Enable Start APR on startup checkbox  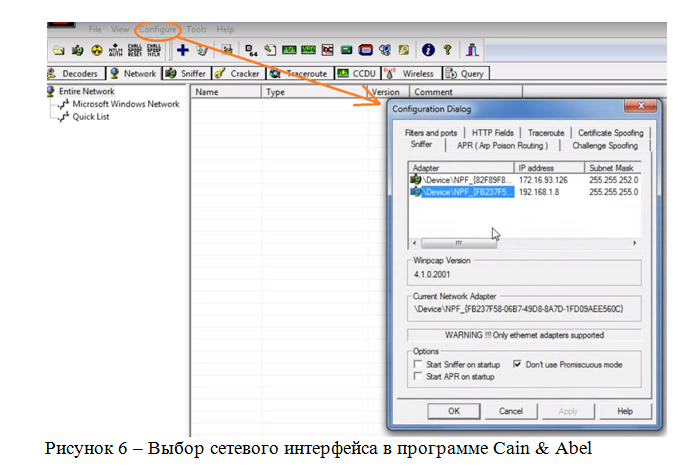click(x=418, y=376)
